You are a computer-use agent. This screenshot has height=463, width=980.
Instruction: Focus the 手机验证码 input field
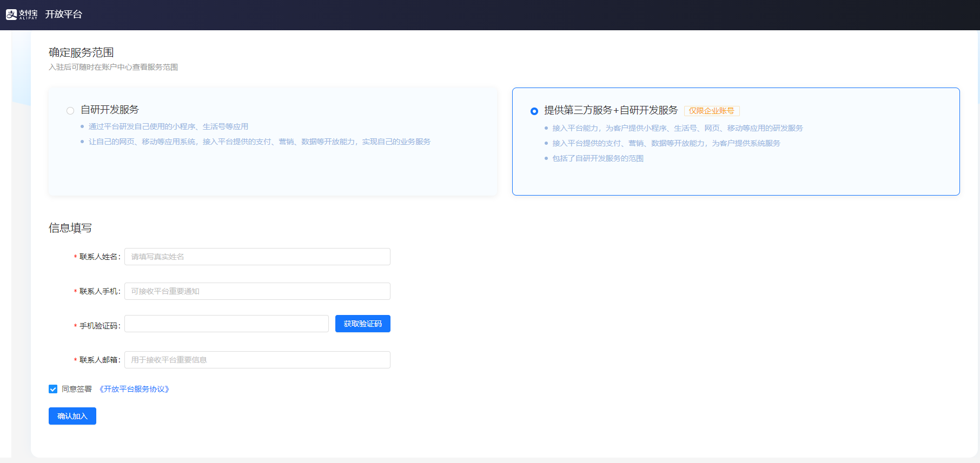[x=226, y=324]
